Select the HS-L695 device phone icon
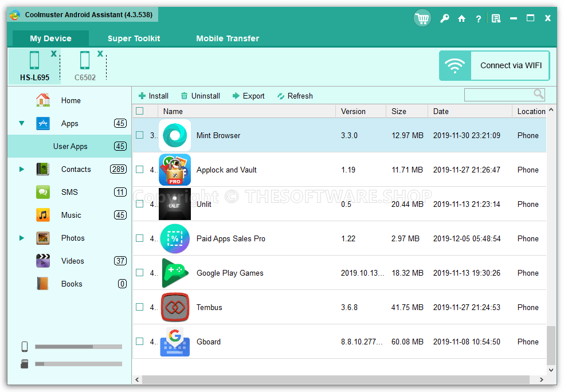The height and width of the screenshot is (392, 564). click(34, 60)
